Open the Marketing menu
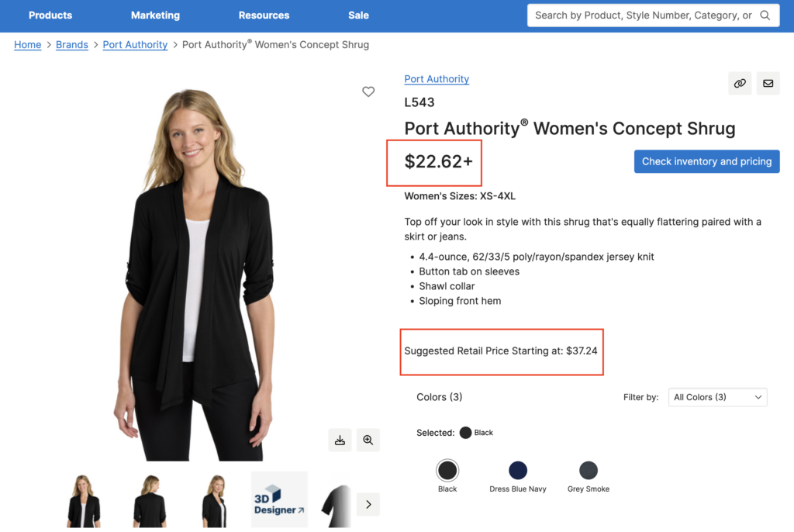794x532 pixels. pos(155,16)
